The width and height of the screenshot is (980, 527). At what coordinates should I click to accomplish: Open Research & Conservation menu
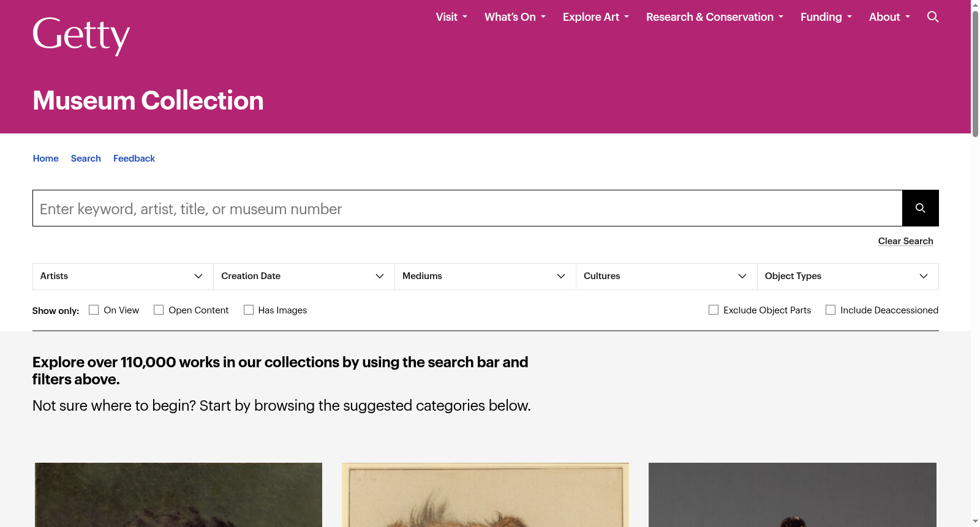[x=715, y=17]
